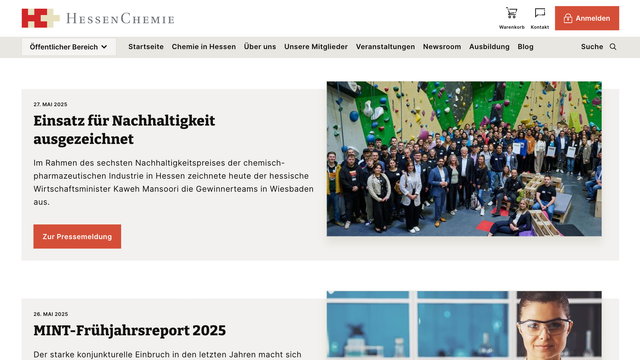Open the MINT-Frühjahrsreport 2025 article heading

click(129, 330)
